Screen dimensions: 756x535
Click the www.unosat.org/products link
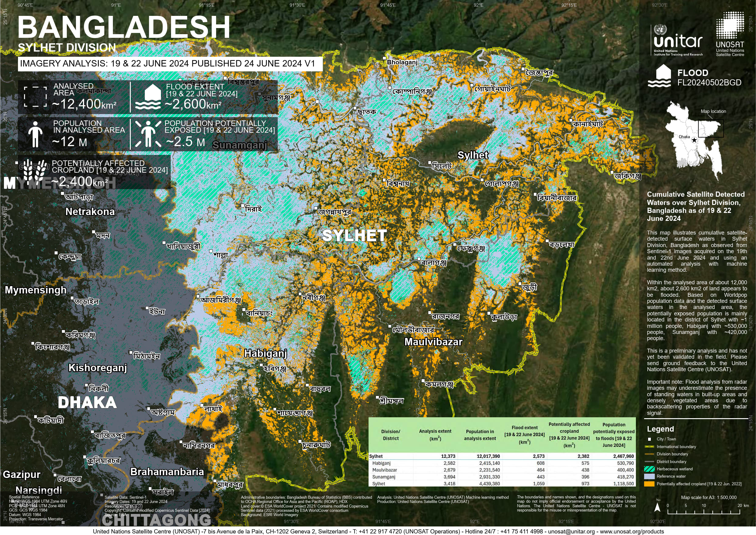632,531
